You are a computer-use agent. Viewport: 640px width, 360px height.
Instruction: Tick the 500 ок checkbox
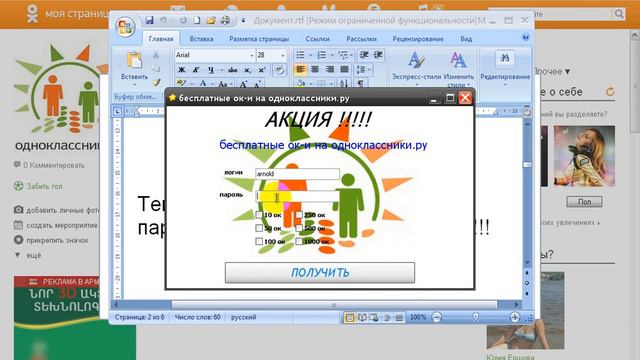299,228
